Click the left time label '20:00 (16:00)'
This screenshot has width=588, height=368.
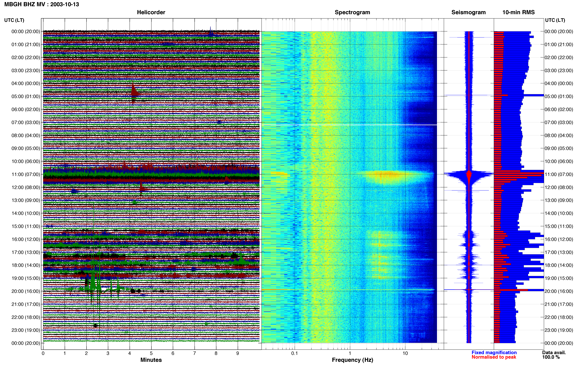pos(26,291)
